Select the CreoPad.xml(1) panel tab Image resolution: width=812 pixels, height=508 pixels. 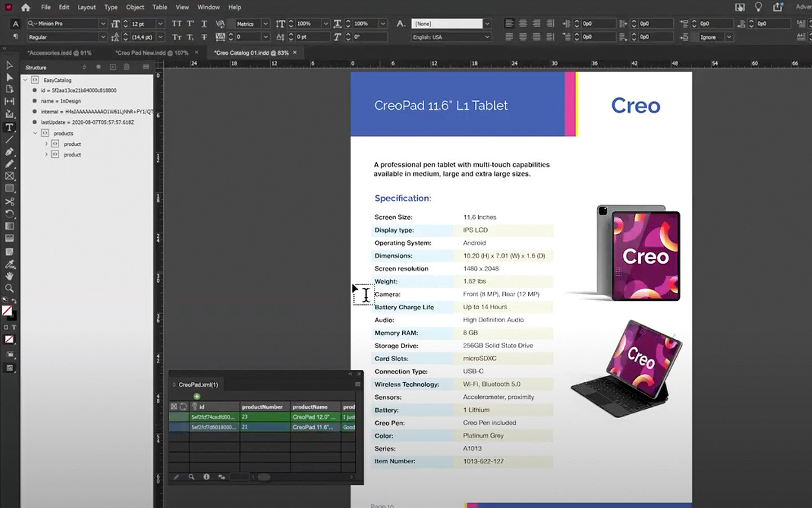tap(198, 384)
